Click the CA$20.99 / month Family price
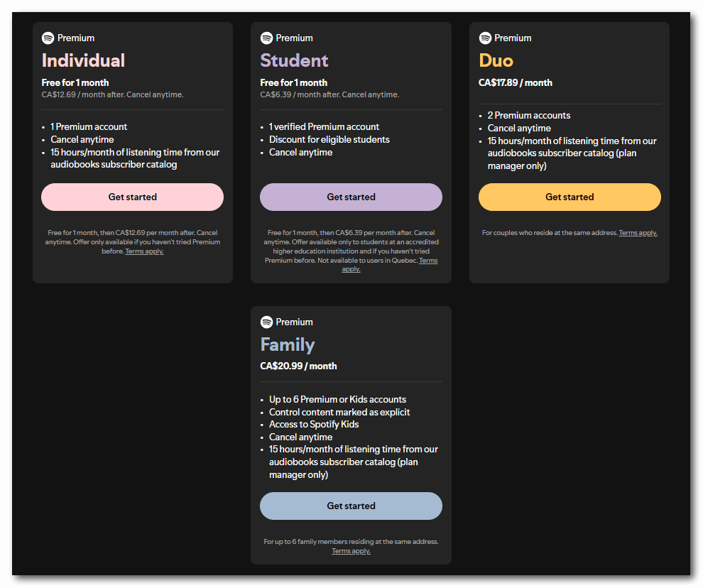The image size is (703, 588). click(x=298, y=366)
